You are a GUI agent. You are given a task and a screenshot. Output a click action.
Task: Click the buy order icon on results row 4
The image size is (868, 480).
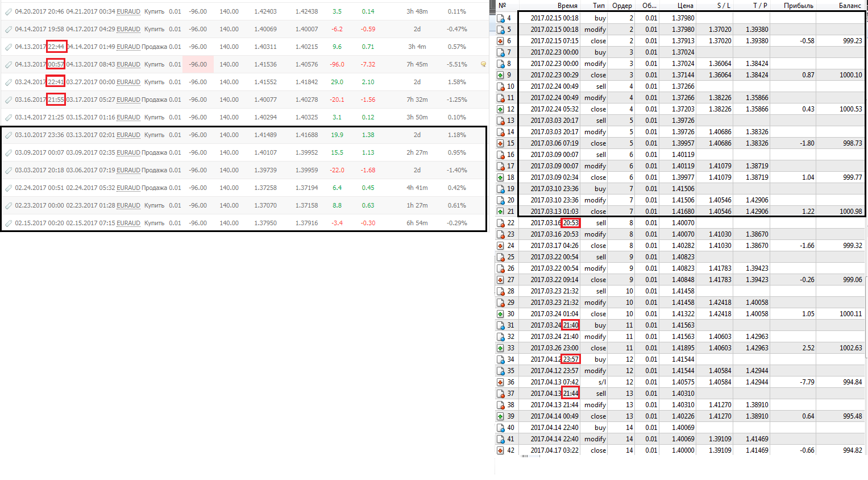coord(500,18)
